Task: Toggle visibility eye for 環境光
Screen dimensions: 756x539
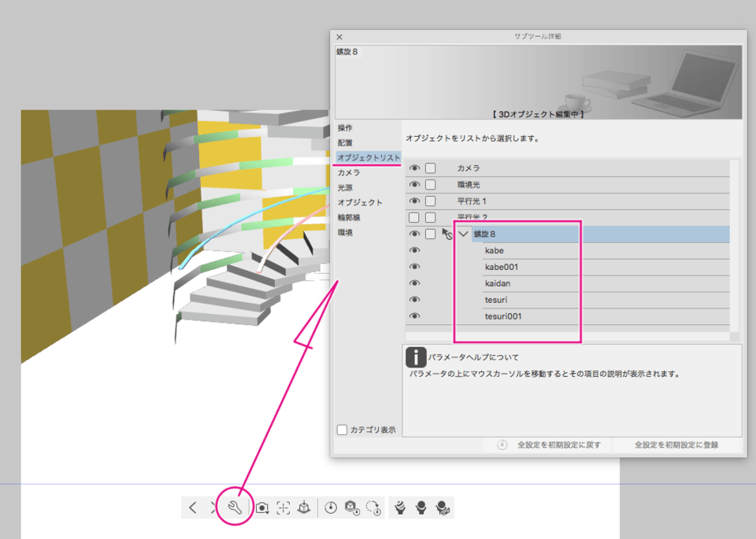Action: click(x=414, y=184)
